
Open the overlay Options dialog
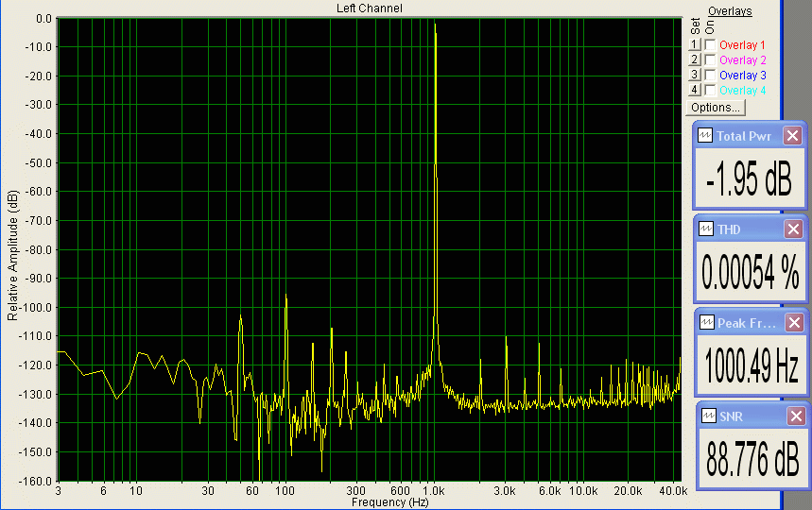pyautogui.click(x=716, y=108)
